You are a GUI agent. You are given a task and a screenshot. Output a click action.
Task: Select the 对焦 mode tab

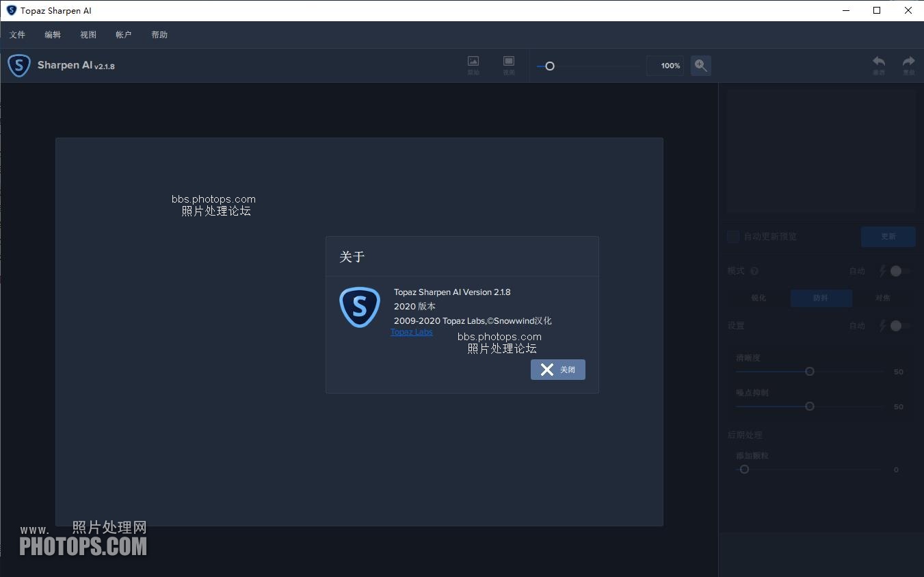click(882, 298)
